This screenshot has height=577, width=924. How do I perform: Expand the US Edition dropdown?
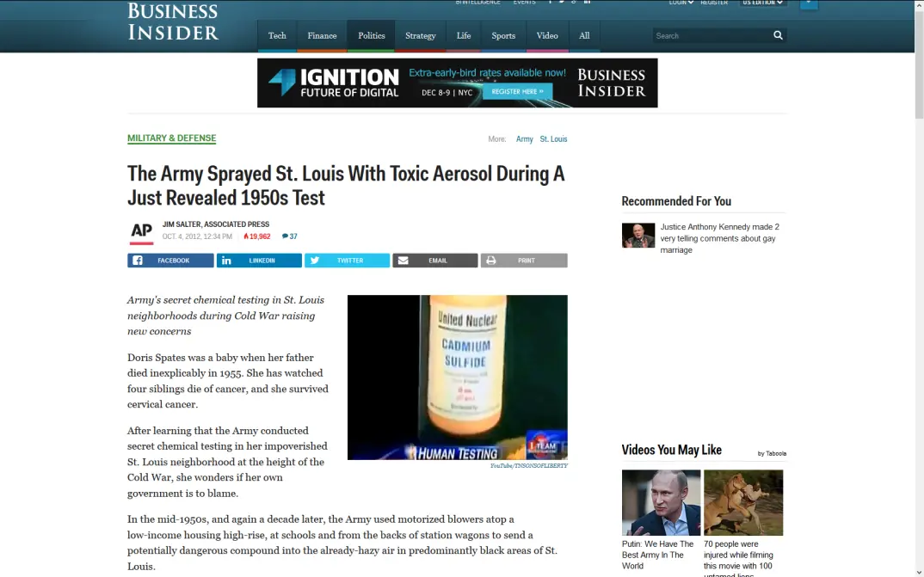[x=762, y=3]
